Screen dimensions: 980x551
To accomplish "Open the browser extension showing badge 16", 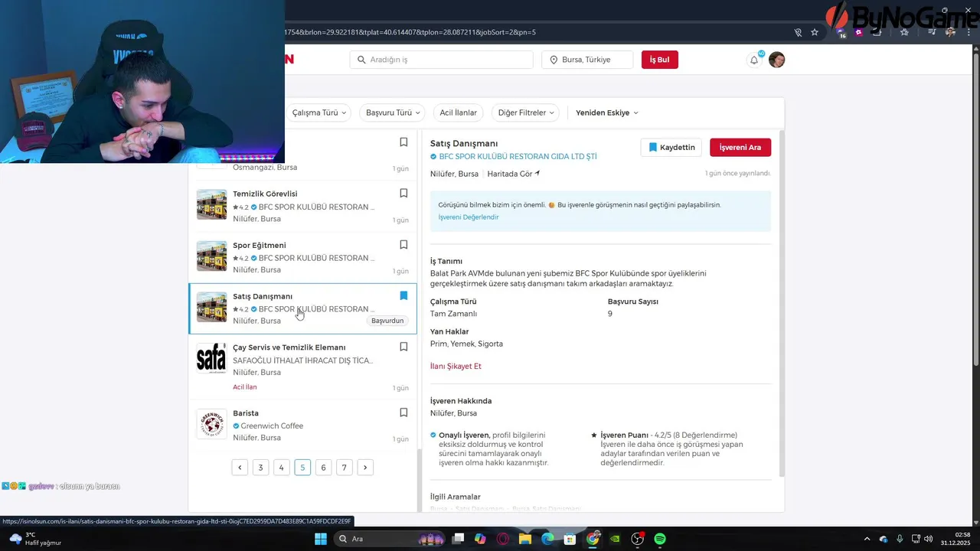I will (841, 32).
